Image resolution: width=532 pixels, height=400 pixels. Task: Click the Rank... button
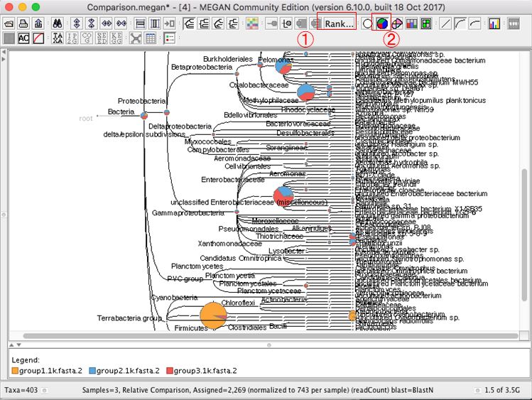coord(338,23)
